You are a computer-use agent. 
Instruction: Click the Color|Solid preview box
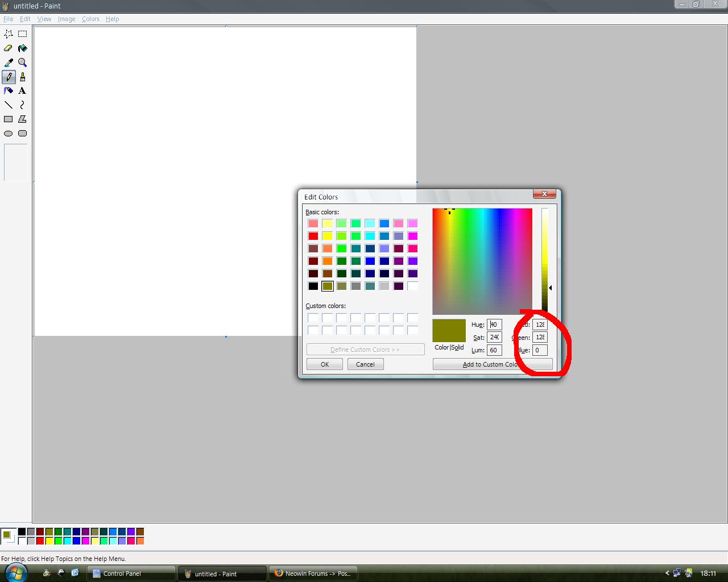pyautogui.click(x=449, y=331)
